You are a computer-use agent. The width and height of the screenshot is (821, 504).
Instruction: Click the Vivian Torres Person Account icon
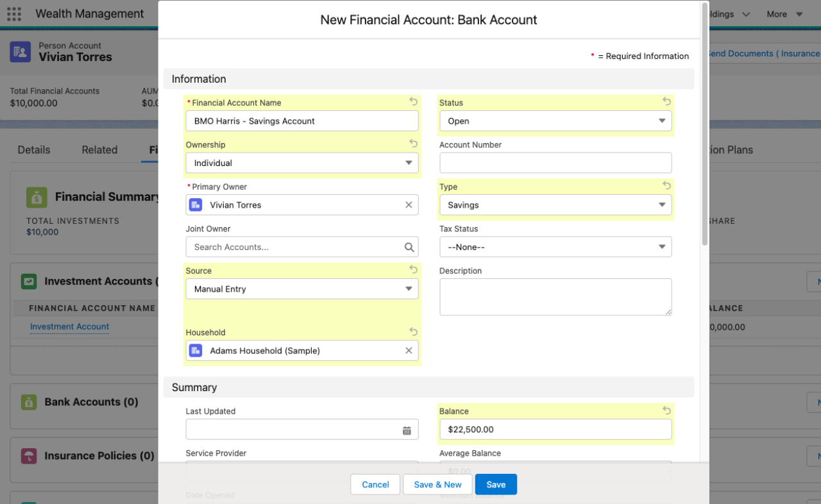(21, 51)
